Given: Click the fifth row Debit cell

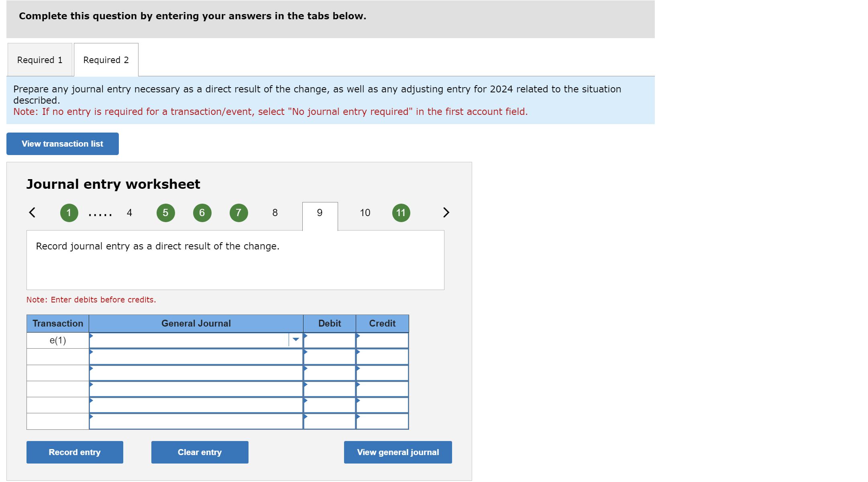Looking at the screenshot, I should pyautogui.click(x=330, y=405).
